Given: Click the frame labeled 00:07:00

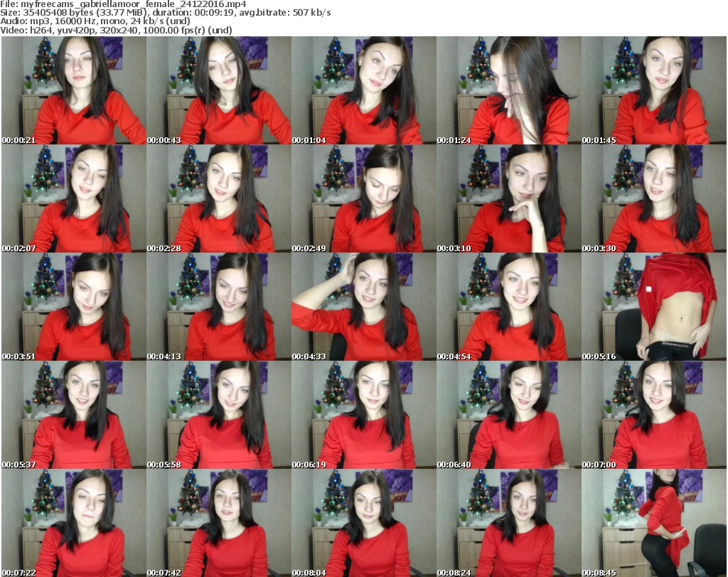Looking at the screenshot, I should [x=654, y=415].
